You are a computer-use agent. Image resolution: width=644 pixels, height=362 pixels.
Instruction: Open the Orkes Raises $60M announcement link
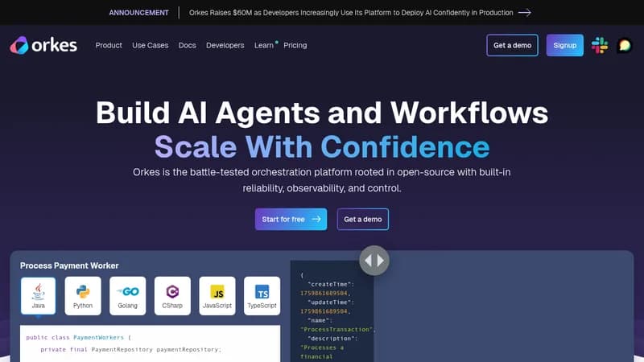[x=351, y=13]
